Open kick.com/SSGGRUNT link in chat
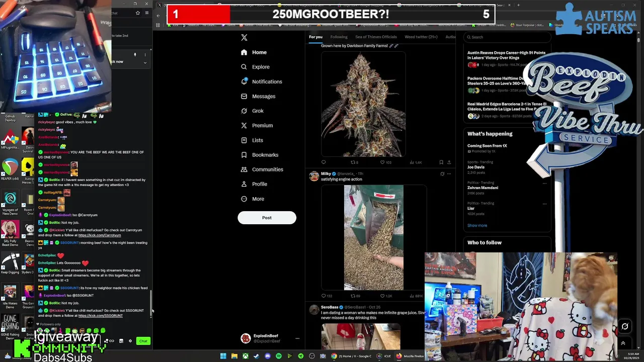 pos(101,316)
